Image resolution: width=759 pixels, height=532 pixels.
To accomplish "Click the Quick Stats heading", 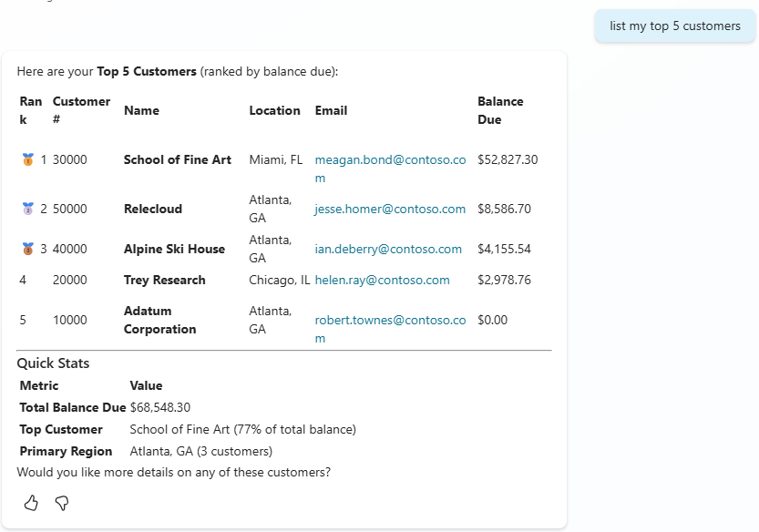I will tap(53, 363).
